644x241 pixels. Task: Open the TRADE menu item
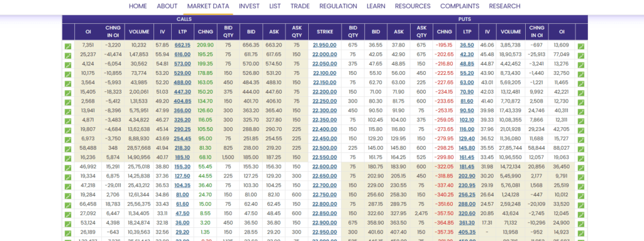[x=300, y=6]
